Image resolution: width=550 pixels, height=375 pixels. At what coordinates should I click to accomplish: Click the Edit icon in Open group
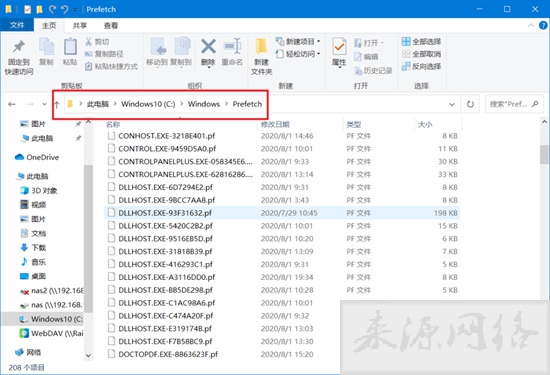click(x=358, y=56)
